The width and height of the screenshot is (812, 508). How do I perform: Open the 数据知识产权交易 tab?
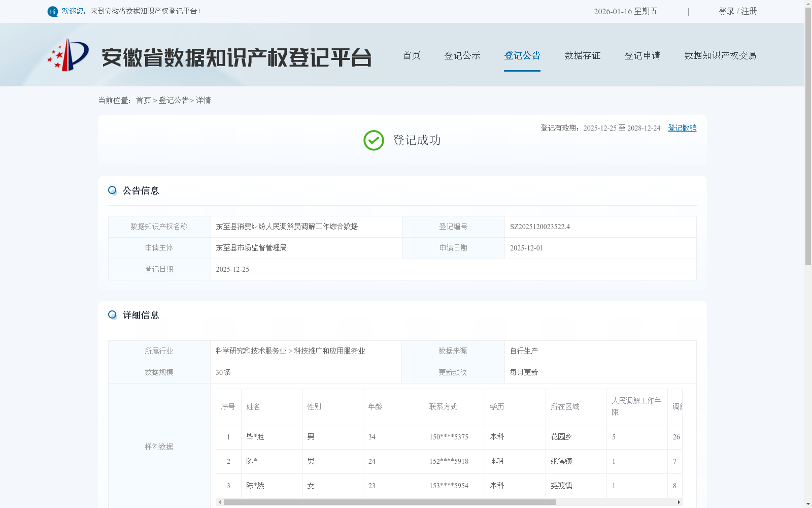[721, 55]
